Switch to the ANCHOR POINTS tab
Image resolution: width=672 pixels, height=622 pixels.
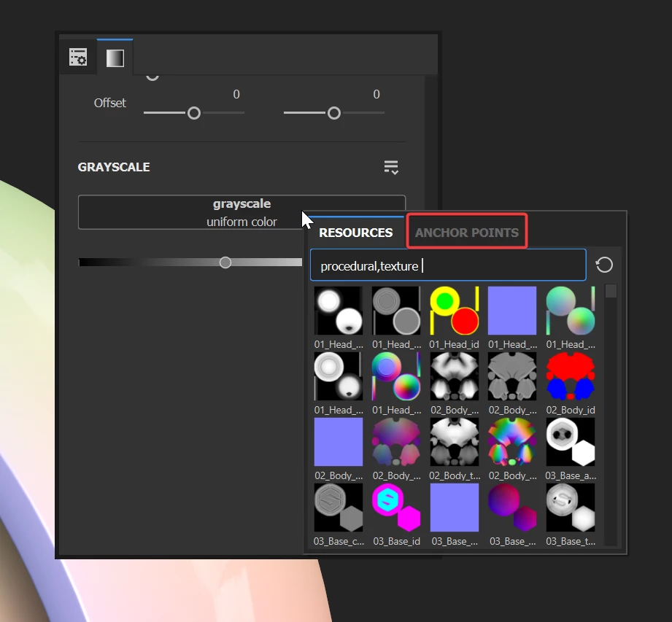(467, 233)
